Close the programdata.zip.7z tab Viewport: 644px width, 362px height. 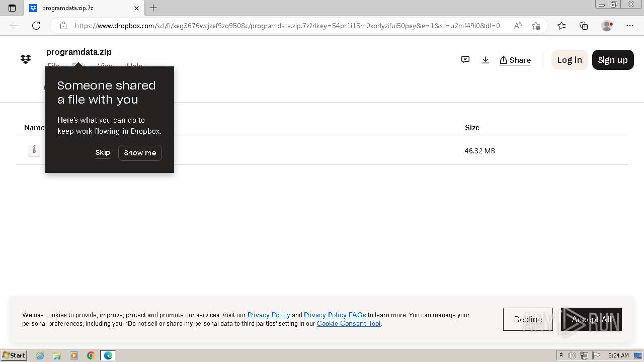pos(136,8)
